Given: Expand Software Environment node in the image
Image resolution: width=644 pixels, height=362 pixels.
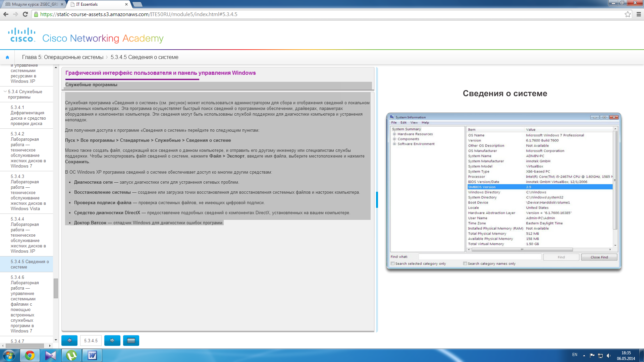Looking at the screenshot, I should point(394,144).
